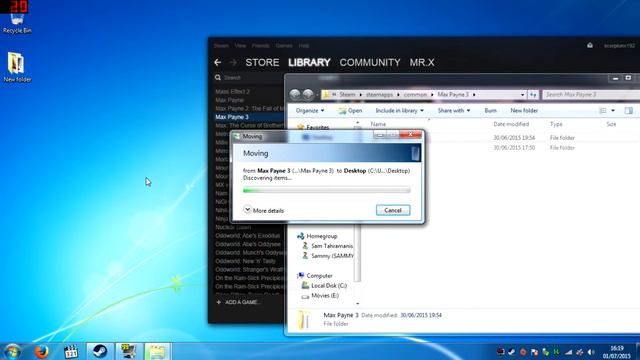Click the Favorites star icon
640x360 pixels.
301,127
